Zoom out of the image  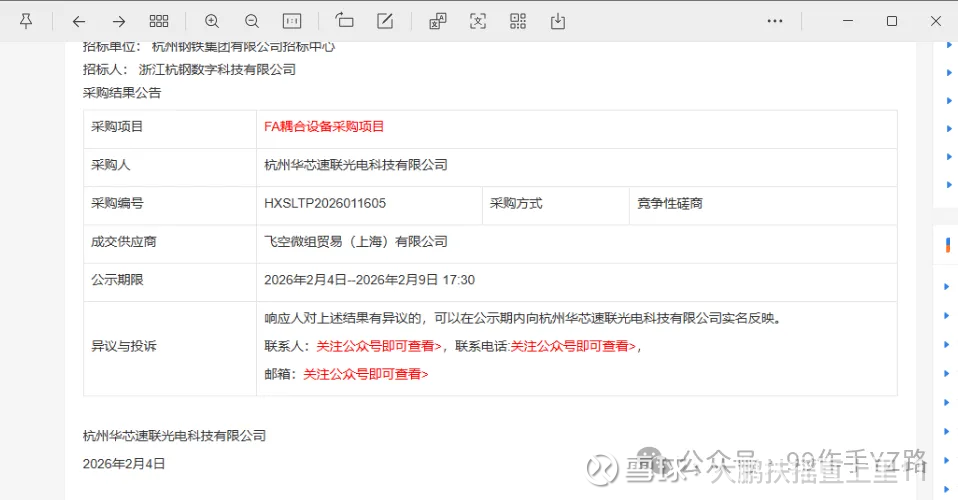(x=252, y=21)
